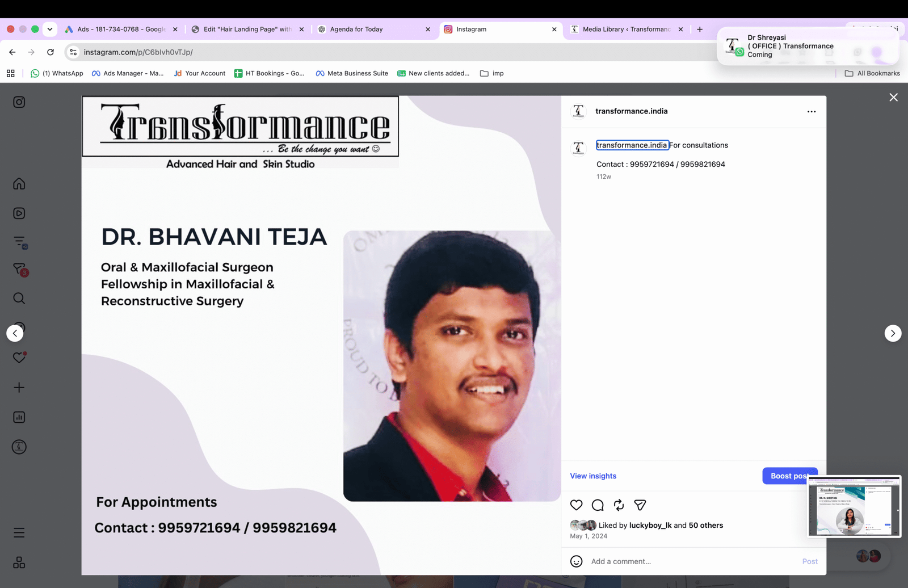Open View insights link
This screenshot has width=908, height=588.
click(x=593, y=476)
